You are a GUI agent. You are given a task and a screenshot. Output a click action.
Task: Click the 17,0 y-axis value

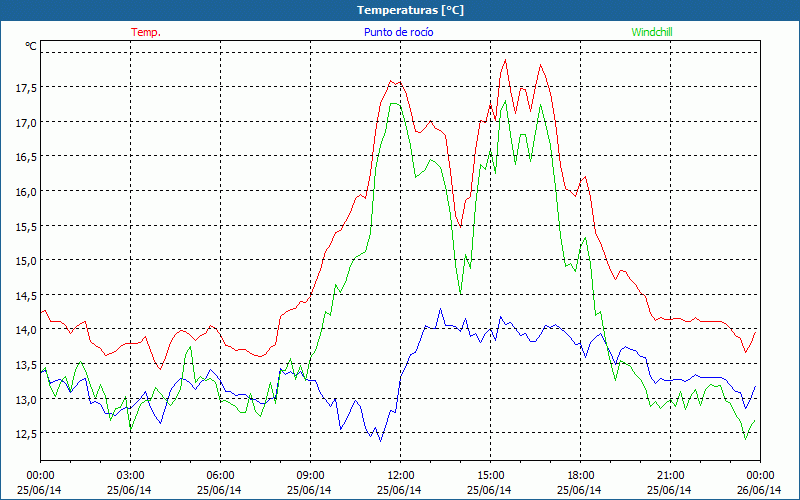(27, 122)
